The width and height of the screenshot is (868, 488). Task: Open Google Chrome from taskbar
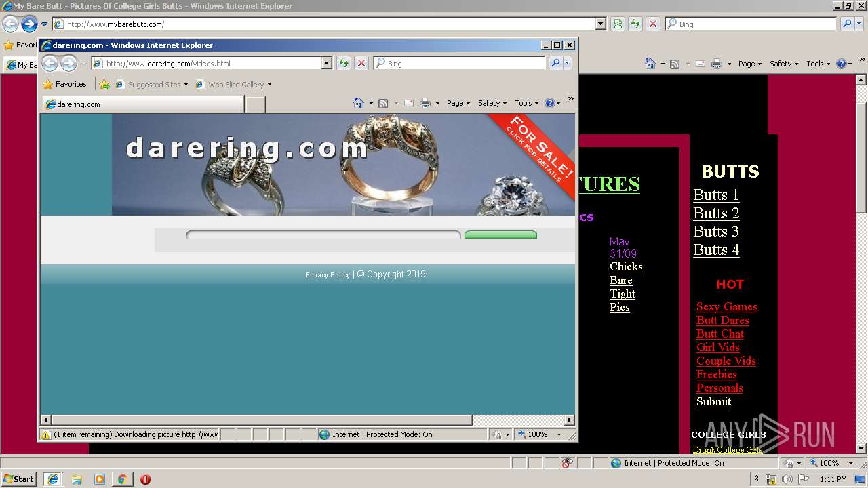click(x=122, y=479)
